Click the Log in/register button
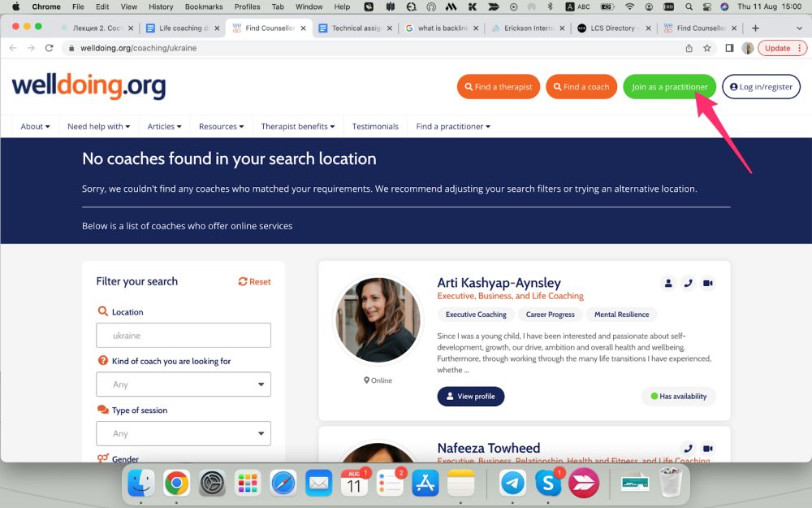The image size is (812, 508). coord(762,87)
